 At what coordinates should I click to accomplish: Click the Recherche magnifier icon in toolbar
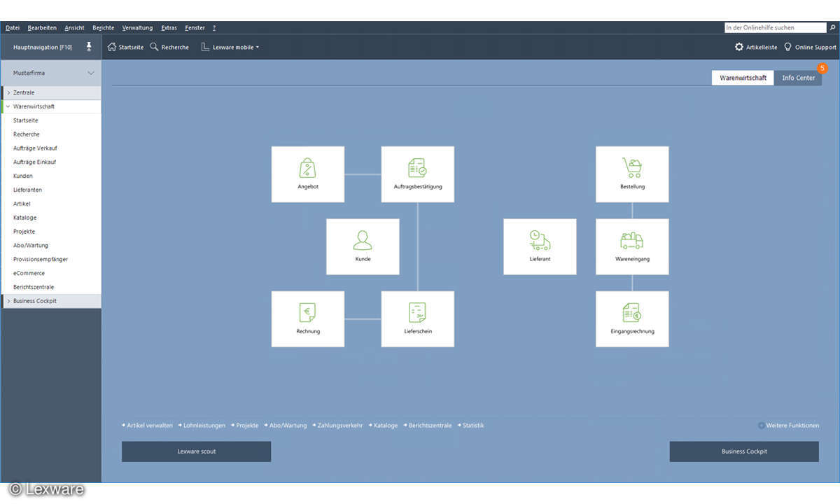click(155, 47)
